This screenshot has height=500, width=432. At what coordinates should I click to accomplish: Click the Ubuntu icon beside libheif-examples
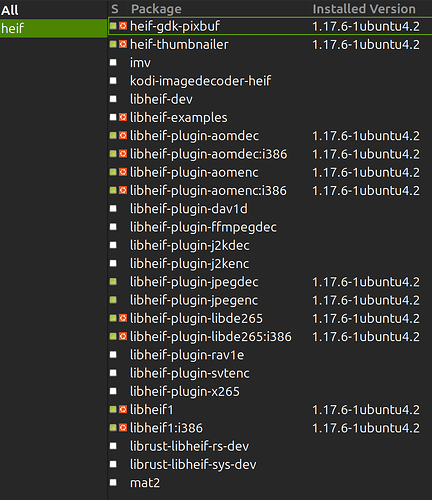point(123,117)
